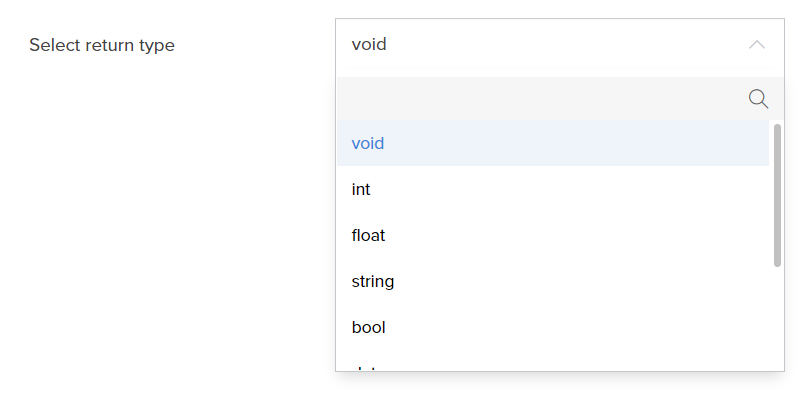The height and width of the screenshot is (399, 809).
Task: Click scrollbar track beneath the thumb
Action: tap(777, 318)
